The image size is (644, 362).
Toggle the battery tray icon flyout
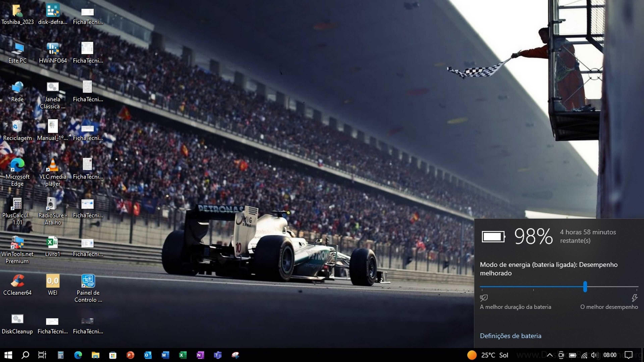[573, 355]
